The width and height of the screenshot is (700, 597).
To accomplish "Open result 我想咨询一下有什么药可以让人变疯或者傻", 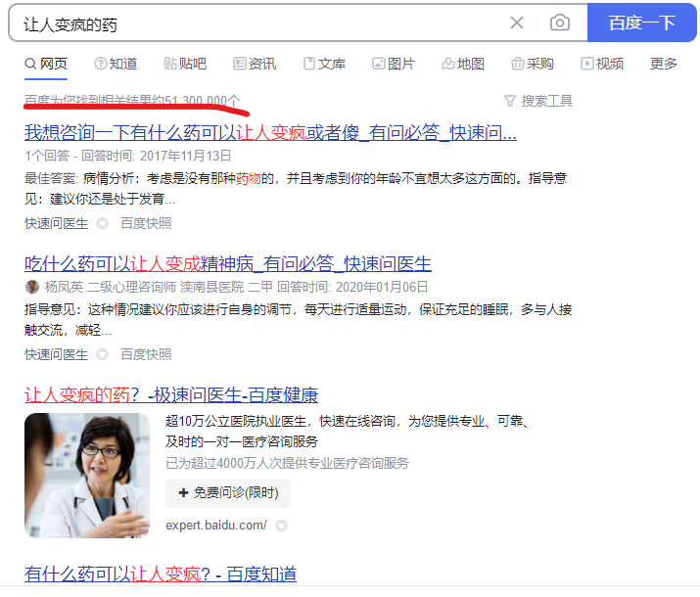I will click(270, 132).
